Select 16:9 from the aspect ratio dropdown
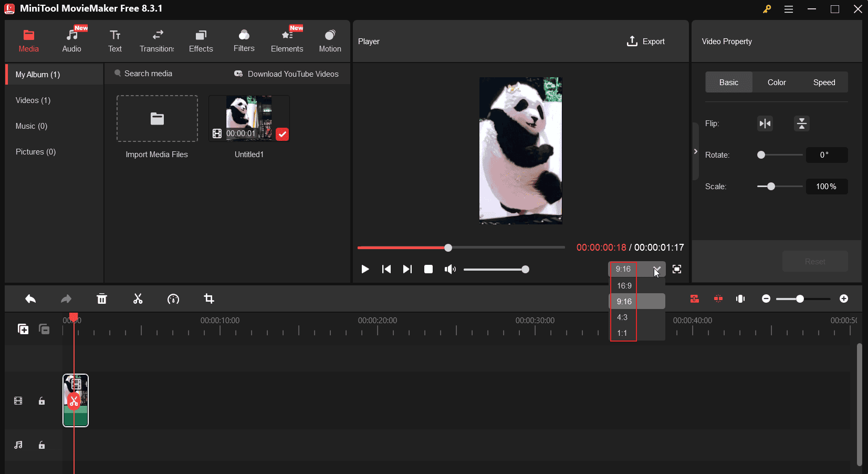 tap(624, 285)
